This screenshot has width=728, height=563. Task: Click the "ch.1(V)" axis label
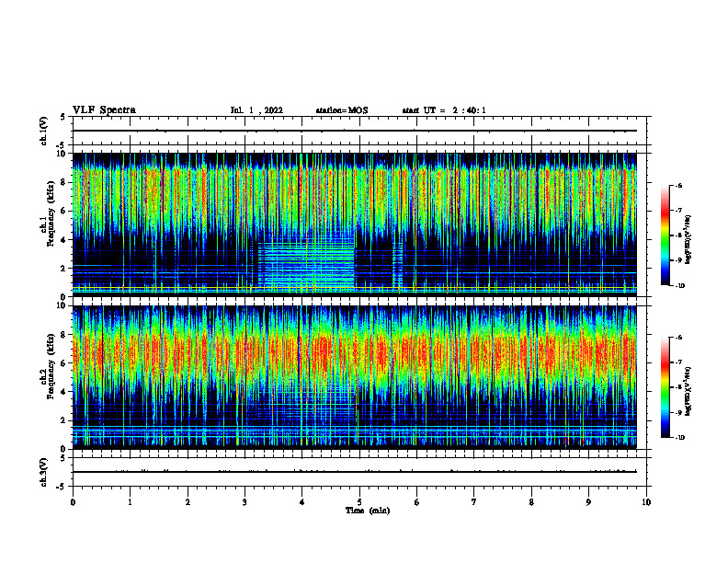[x=44, y=131]
